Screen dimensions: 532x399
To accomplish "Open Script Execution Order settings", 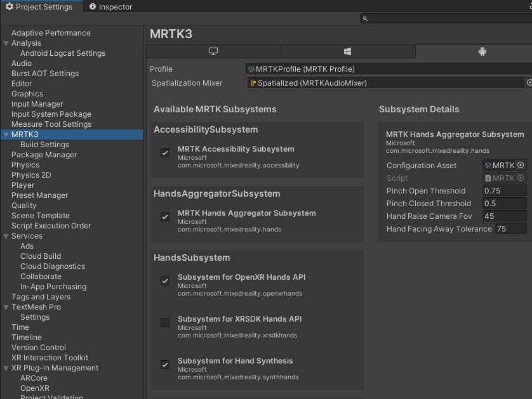I will point(51,226).
